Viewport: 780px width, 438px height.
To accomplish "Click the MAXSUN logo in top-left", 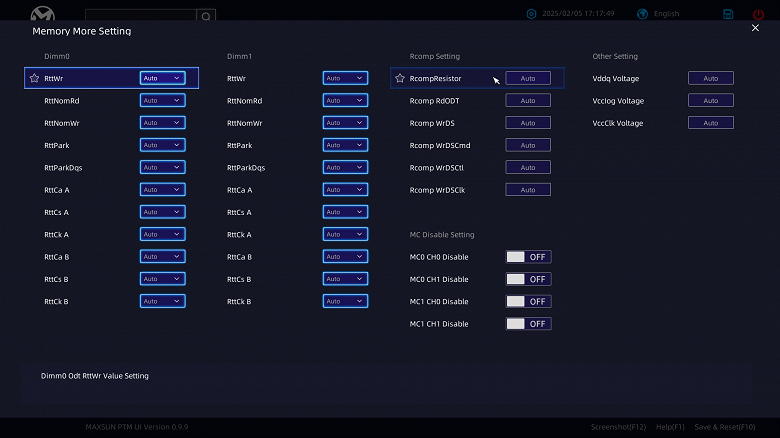I will (x=43, y=13).
